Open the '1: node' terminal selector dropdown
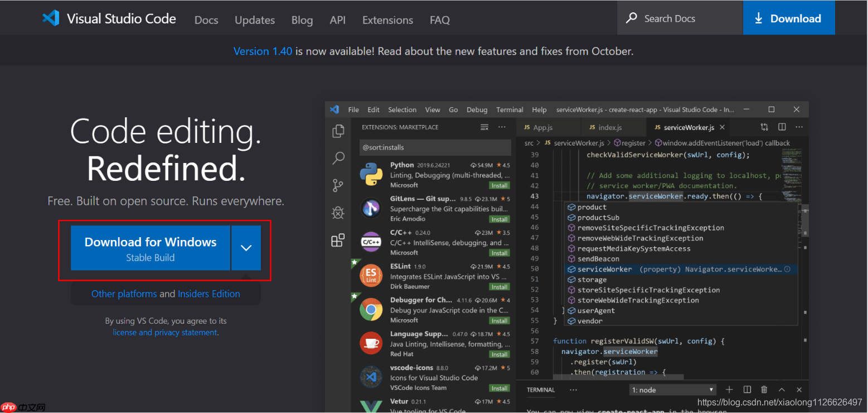 (x=672, y=390)
